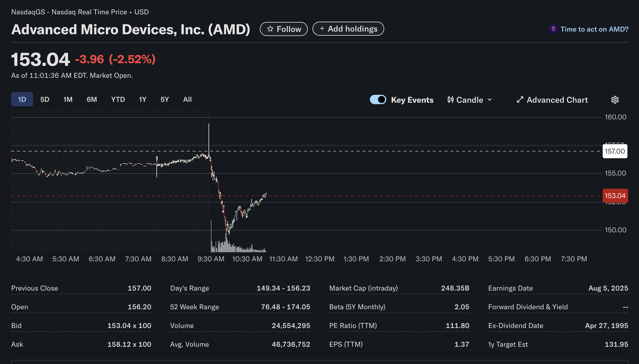
Task: Click the 160.00 price axis label
Action: coord(616,117)
